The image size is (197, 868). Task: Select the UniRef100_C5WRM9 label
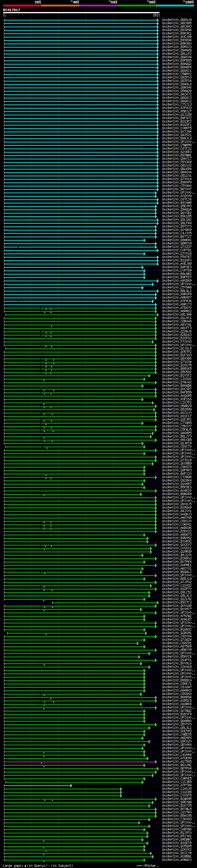click(177, 145)
